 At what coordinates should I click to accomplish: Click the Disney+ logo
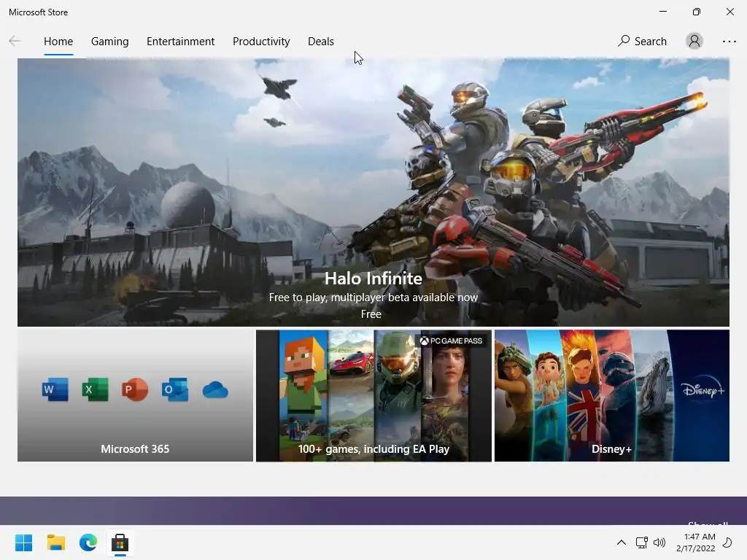point(703,390)
